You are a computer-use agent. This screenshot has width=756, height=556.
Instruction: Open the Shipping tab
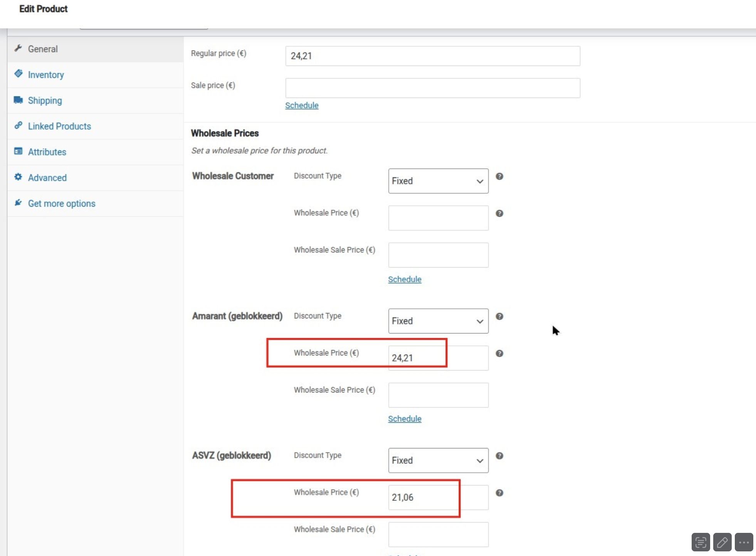(45, 101)
